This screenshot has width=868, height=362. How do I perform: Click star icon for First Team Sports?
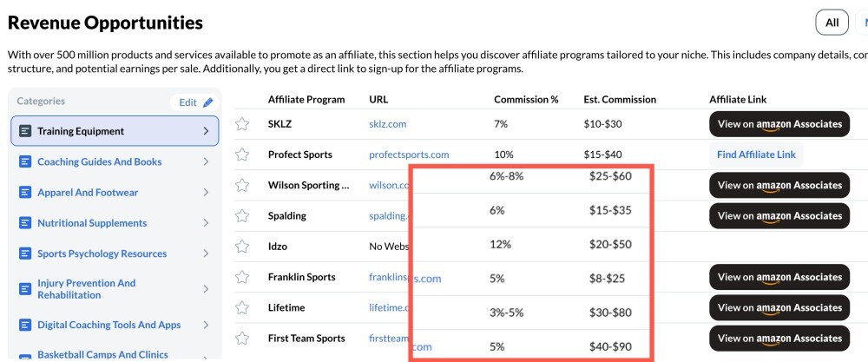pos(243,339)
